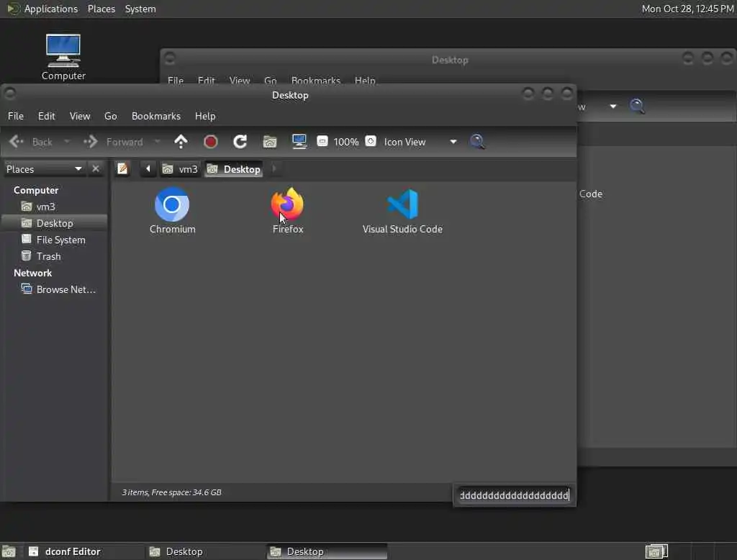Open the search magnifier in the back Desktop window

point(638,106)
